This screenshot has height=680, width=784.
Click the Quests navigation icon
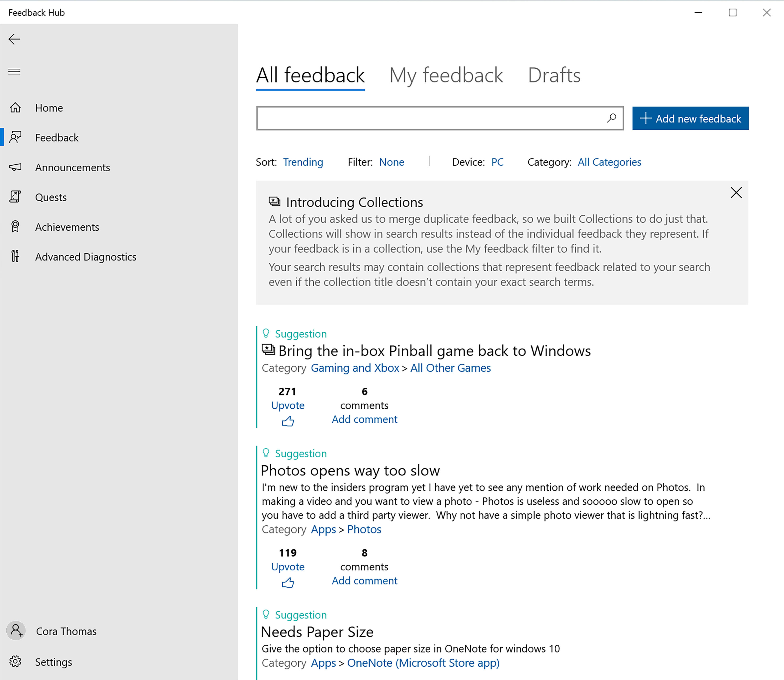16,197
